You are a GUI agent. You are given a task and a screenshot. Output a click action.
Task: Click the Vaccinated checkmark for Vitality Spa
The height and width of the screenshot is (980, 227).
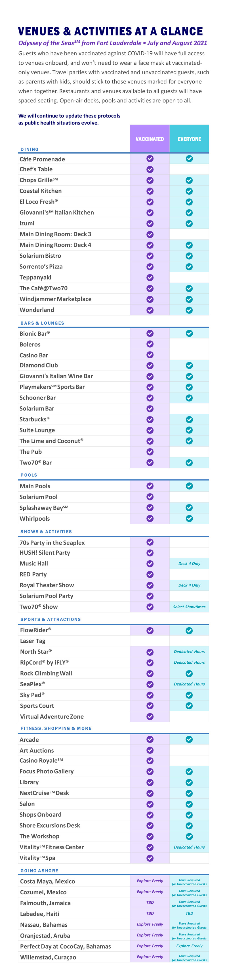click(x=150, y=858)
